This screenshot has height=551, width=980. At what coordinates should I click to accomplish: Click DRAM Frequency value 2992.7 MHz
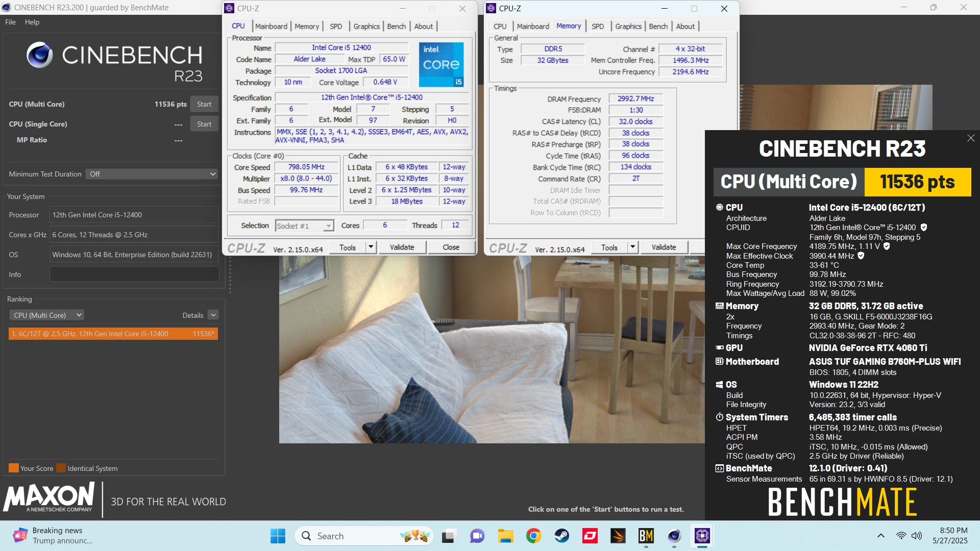point(635,98)
